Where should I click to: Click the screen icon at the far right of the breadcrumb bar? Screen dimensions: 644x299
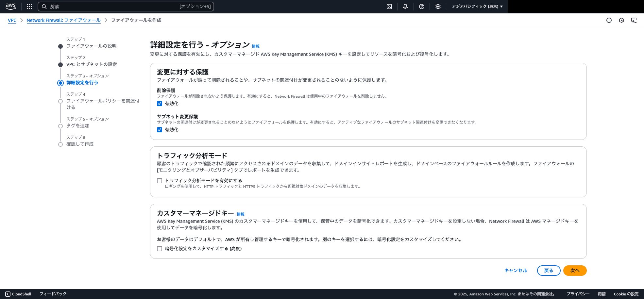(x=634, y=20)
